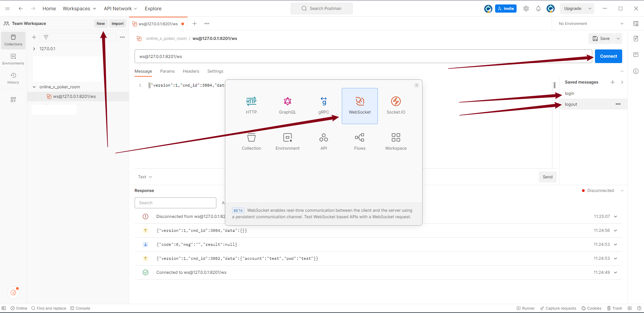The image size is (644, 313).
Task: Expand the 11:25:07 disconnected message
Action: [x=616, y=217]
